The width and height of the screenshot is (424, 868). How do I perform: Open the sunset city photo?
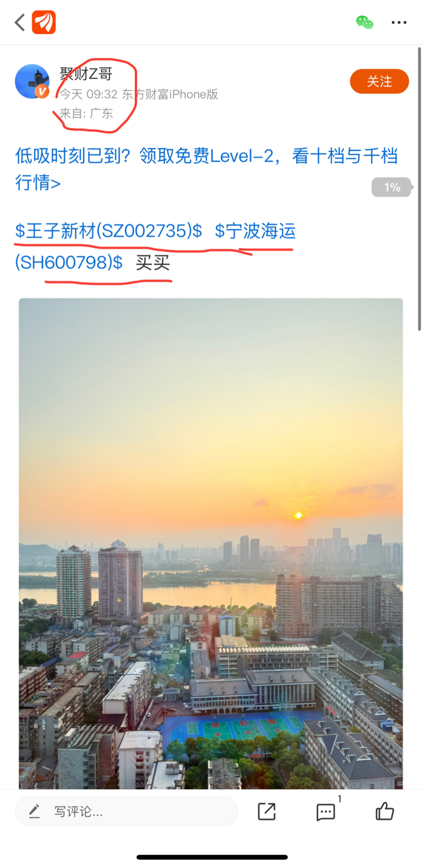coord(211,544)
